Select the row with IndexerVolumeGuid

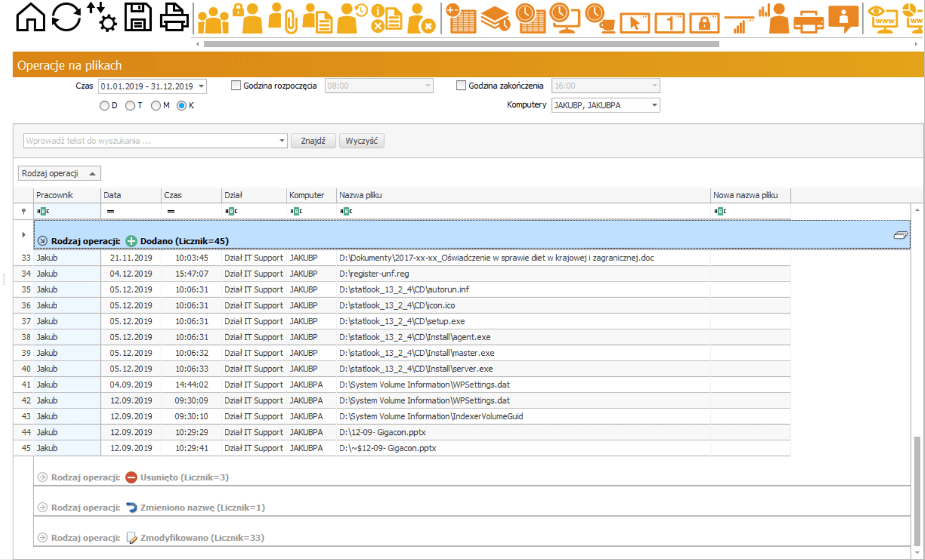402,416
